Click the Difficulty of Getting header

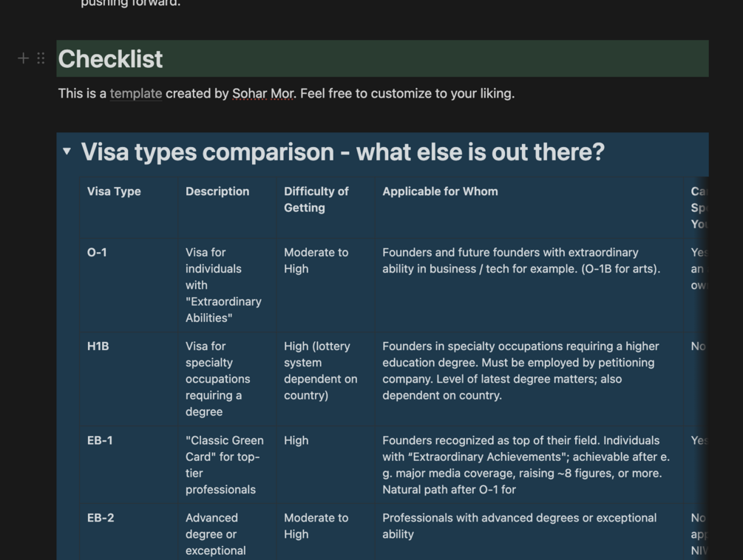click(x=316, y=199)
